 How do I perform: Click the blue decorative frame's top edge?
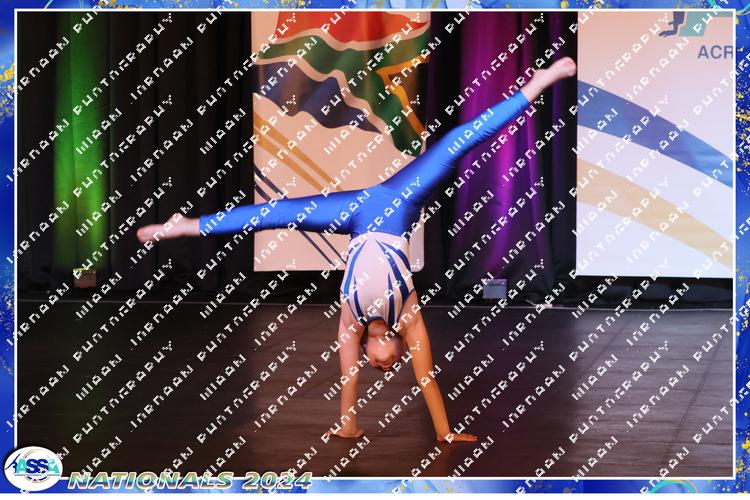pos(375,5)
